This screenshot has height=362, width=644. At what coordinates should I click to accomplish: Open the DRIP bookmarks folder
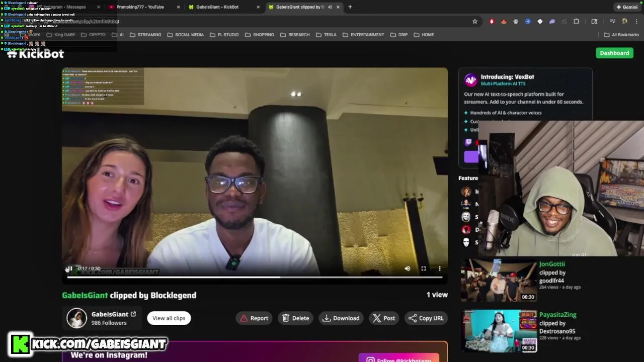[398, 35]
